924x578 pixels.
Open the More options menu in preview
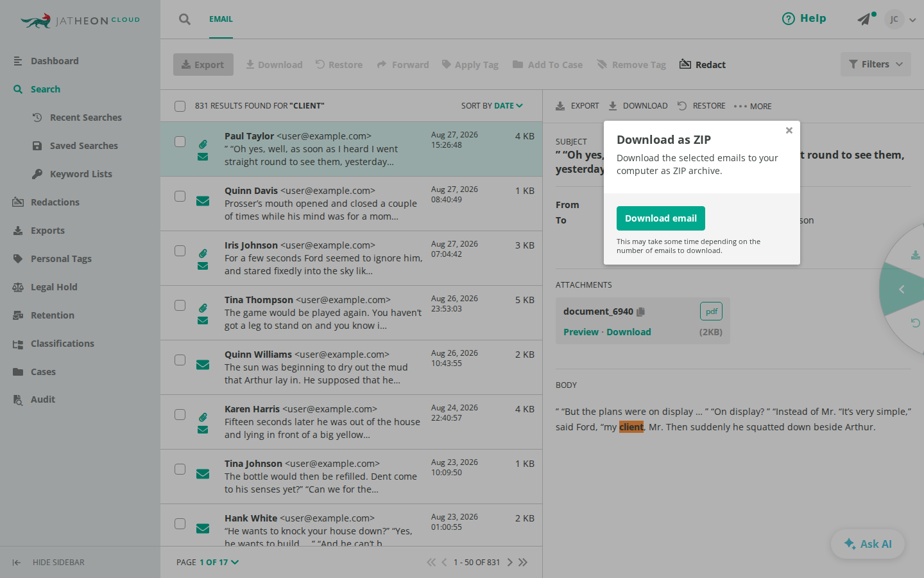[x=753, y=107]
